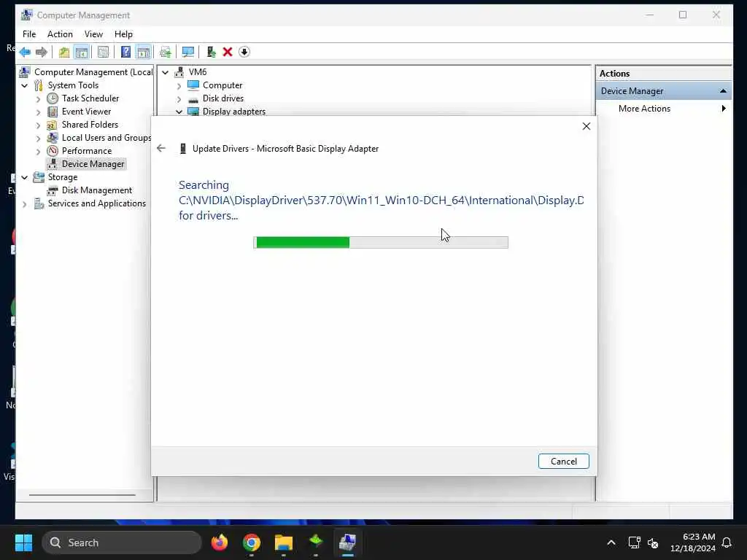Select Task Scheduler in the tree

[x=90, y=98]
